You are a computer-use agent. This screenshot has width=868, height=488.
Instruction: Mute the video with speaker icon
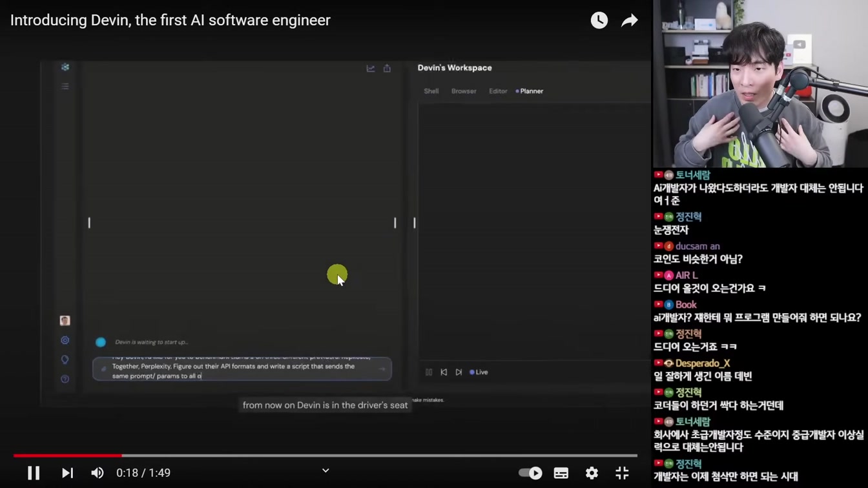point(98,473)
